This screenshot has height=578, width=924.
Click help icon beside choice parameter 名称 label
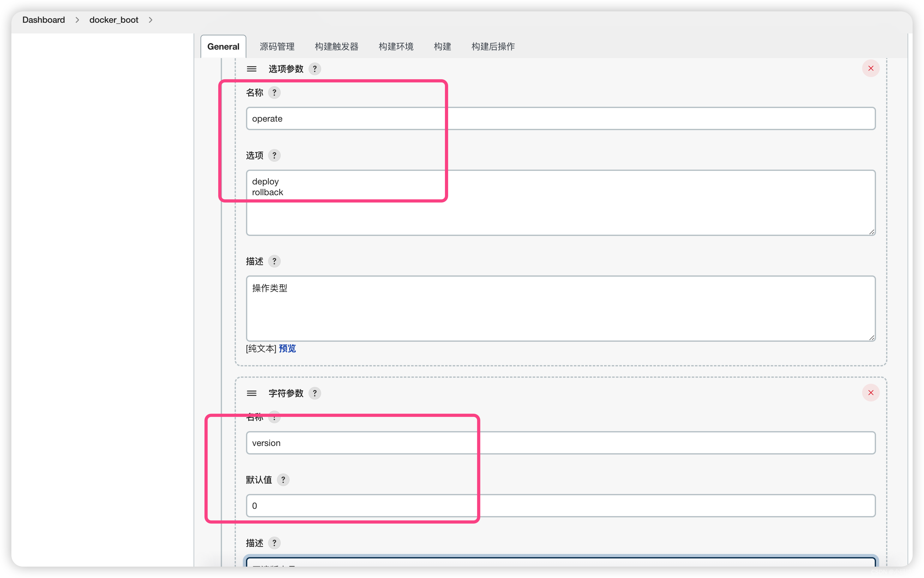coord(274,93)
